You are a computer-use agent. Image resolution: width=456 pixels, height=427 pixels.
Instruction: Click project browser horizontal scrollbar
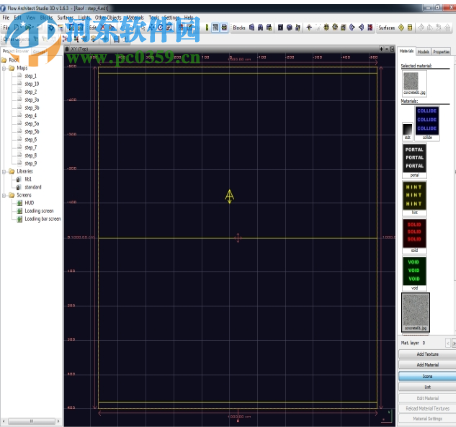[x=32, y=421]
